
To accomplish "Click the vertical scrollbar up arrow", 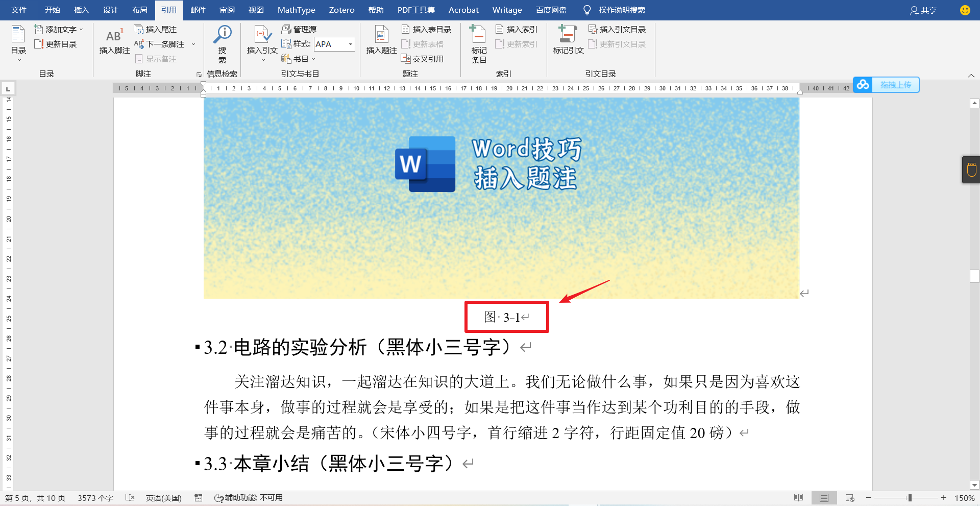I will coord(974,104).
